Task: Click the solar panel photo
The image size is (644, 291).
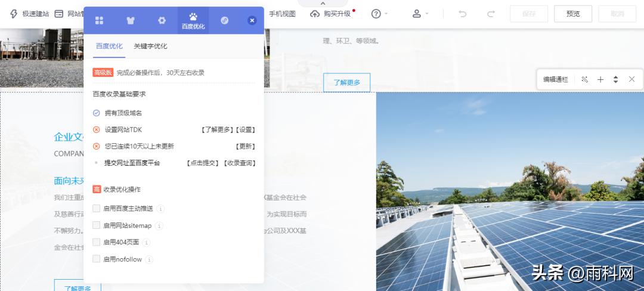Action: tap(510, 191)
